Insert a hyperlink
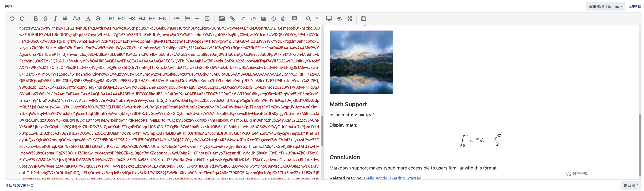Image resolution: width=644 pixels, height=191 pixels. click(232, 19)
